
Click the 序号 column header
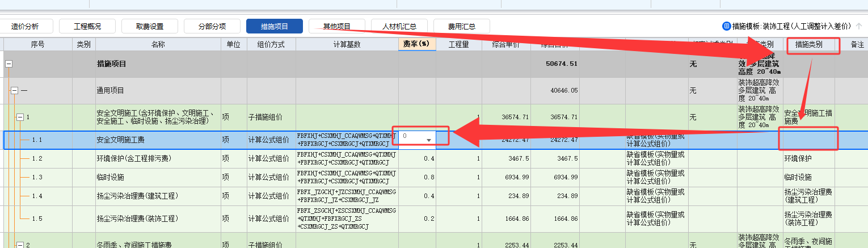38,44
